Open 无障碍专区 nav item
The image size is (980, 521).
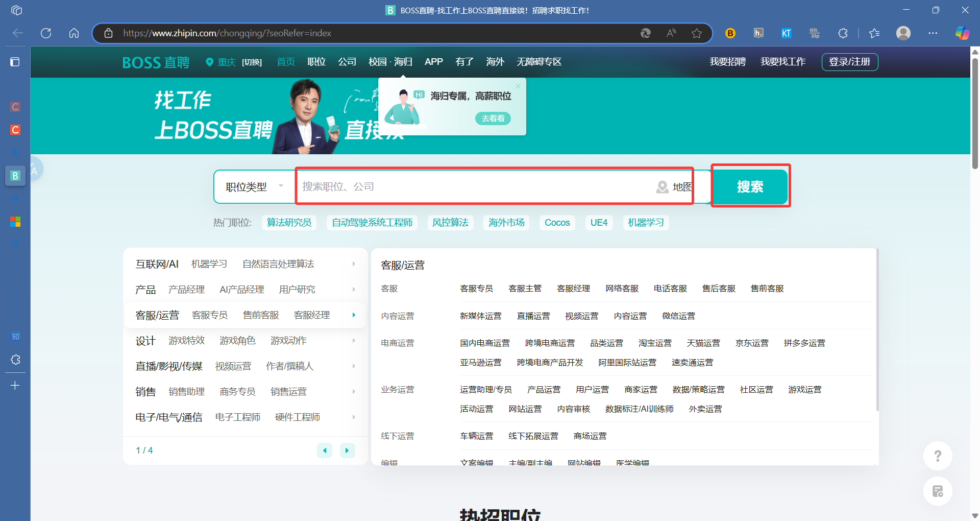[539, 62]
